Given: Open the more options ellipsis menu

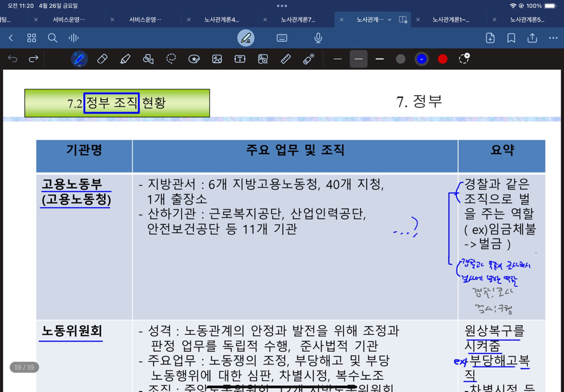Looking at the screenshot, I should coord(553,38).
